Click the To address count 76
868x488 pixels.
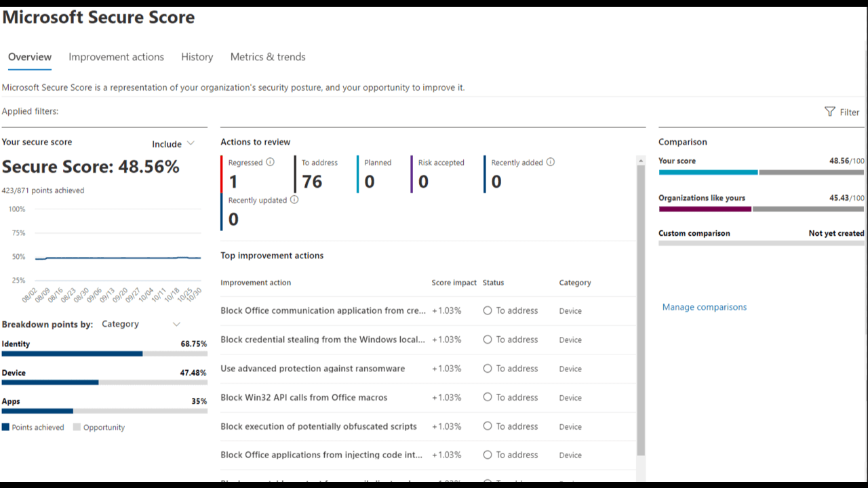click(312, 182)
